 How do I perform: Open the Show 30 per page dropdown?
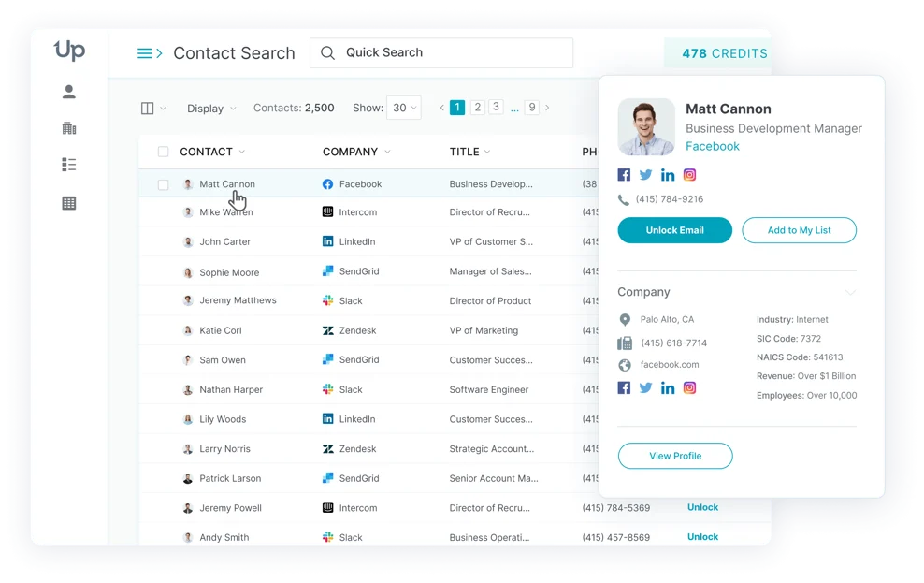(404, 108)
